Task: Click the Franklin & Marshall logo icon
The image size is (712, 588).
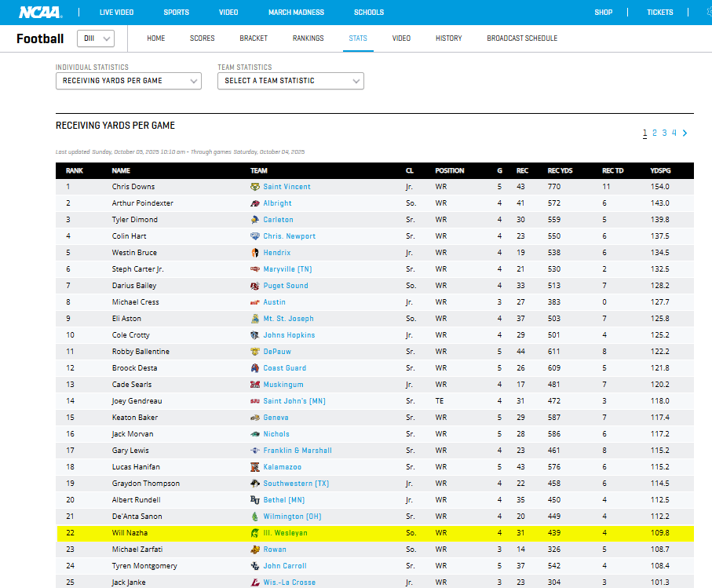Action: (x=255, y=451)
